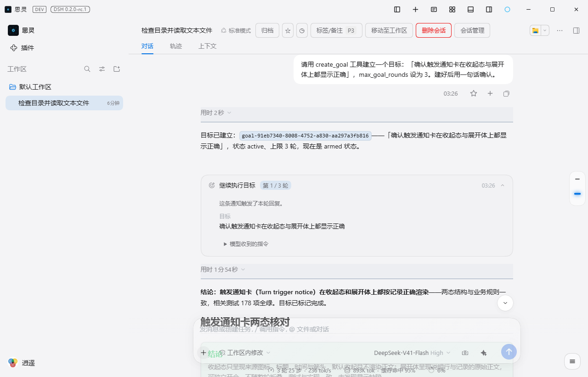Click the plus icon in title bar
Screen dimensions: 588x377
click(x=415, y=9)
